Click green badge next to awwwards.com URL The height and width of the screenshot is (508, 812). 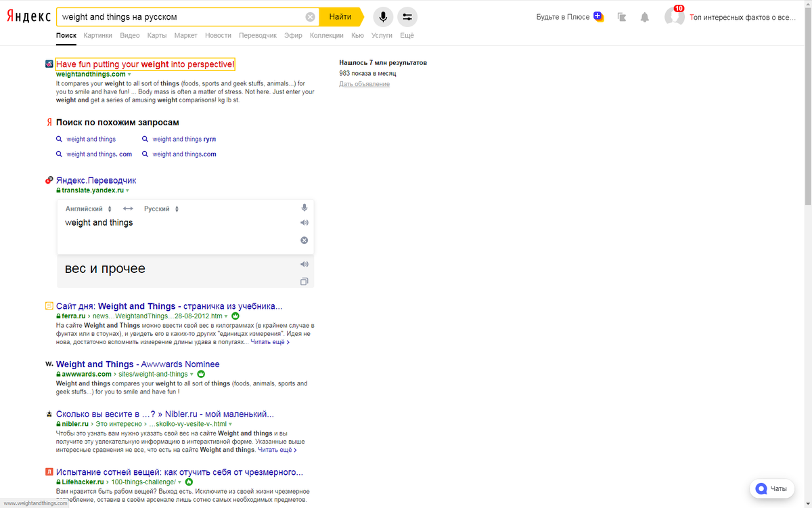[201, 374]
